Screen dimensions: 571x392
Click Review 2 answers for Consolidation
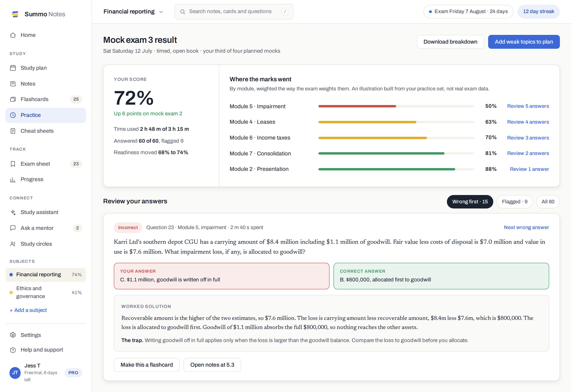[528, 153]
